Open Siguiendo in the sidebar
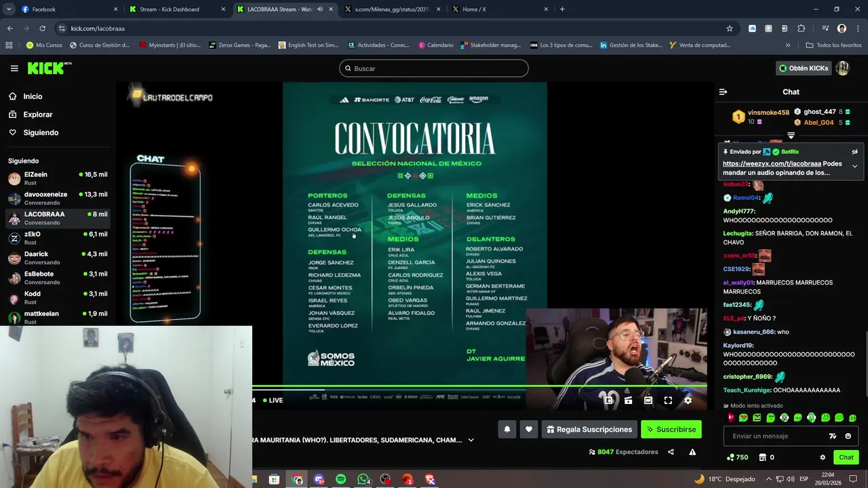The height and width of the screenshot is (488, 868). coord(33,133)
